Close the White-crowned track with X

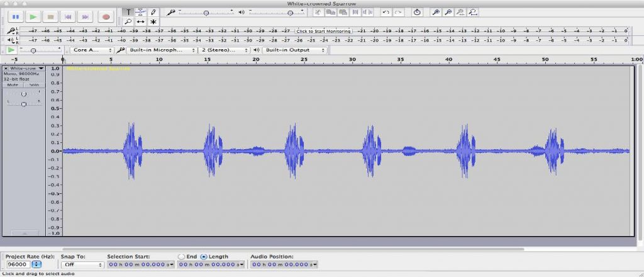pos(6,68)
